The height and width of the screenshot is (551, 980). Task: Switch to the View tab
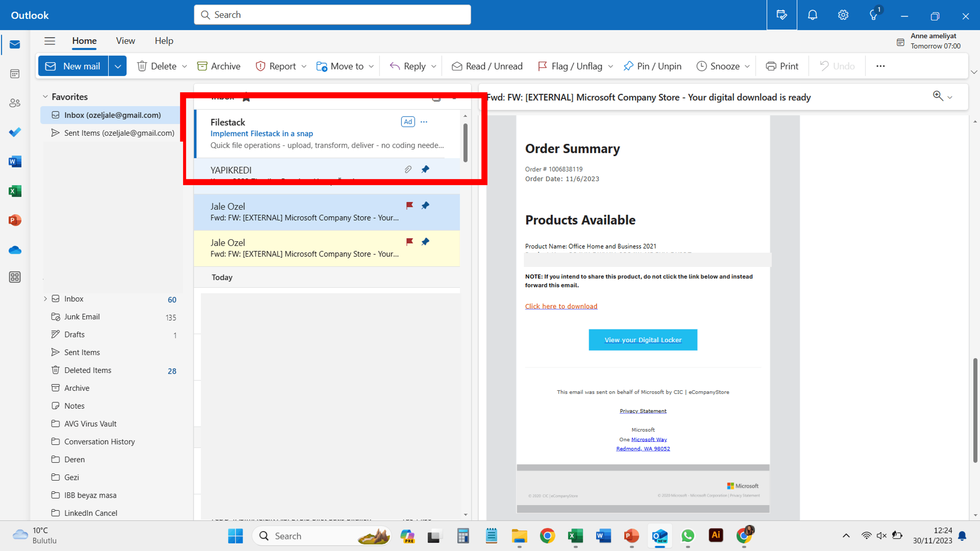click(125, 41)
